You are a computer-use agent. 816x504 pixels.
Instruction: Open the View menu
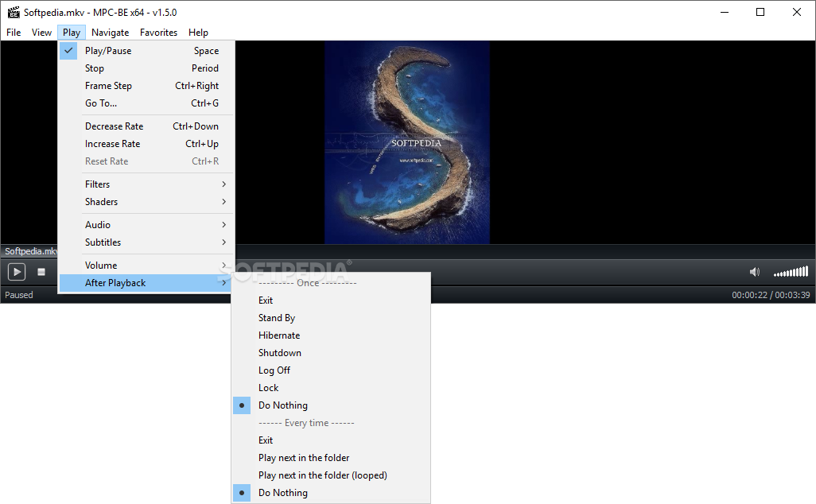coord(41,33)
